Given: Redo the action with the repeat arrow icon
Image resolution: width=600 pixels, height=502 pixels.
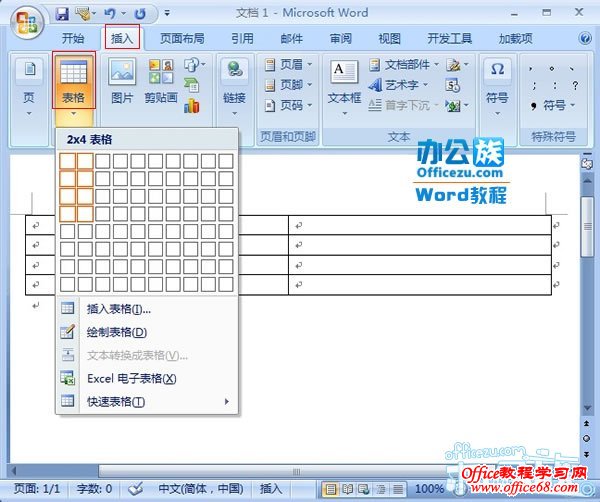Looking at the screenshot, I should pos(140,14).
